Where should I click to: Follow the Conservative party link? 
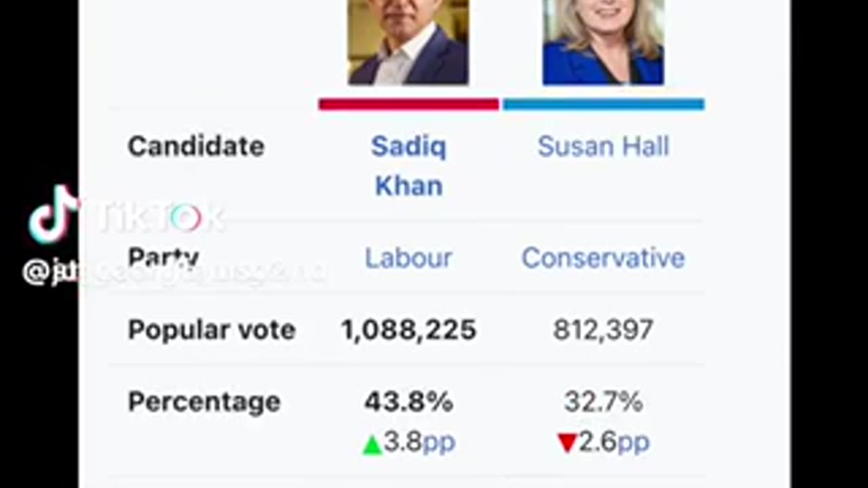coord(603,258)
